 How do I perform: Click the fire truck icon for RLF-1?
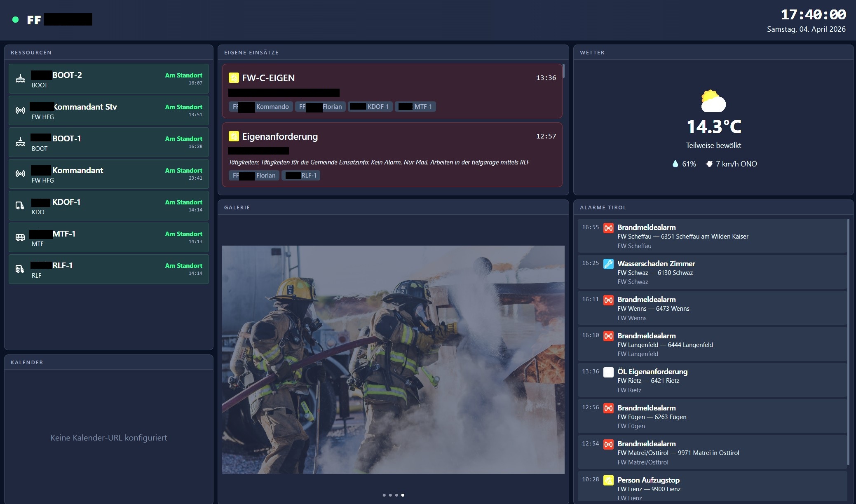pos(20,269)
